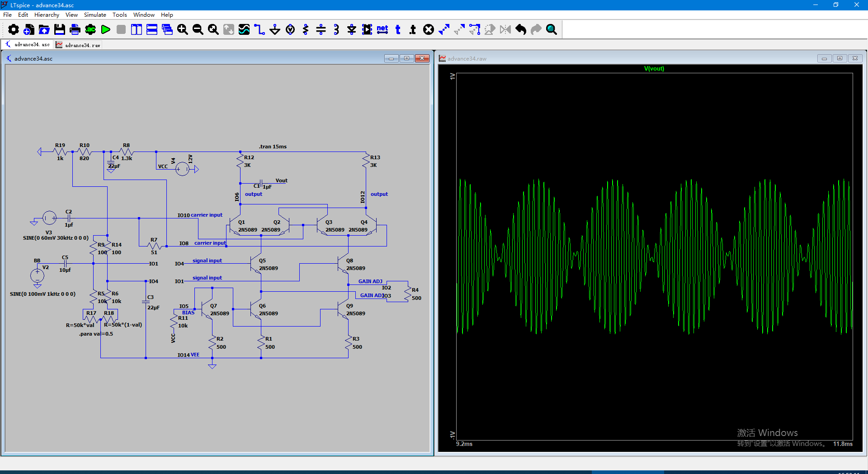868x474 pixels.
Task: Click the Undo arrow
Action: pyautogui.click(x=521, y=30)
